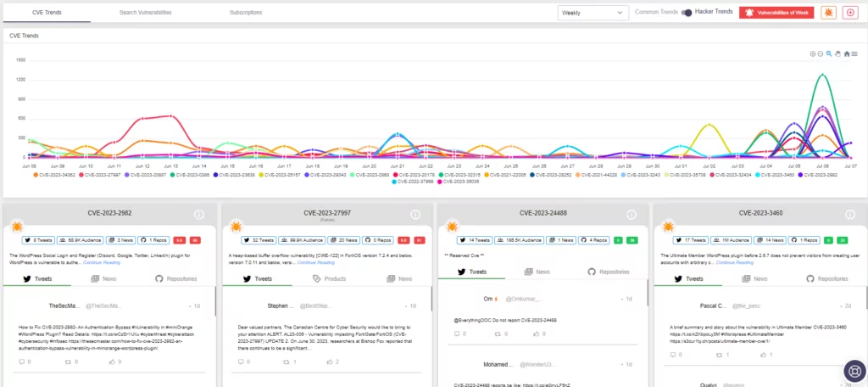
Task: Toggle CVE-2022-37969 legend series
Action: 413,182
